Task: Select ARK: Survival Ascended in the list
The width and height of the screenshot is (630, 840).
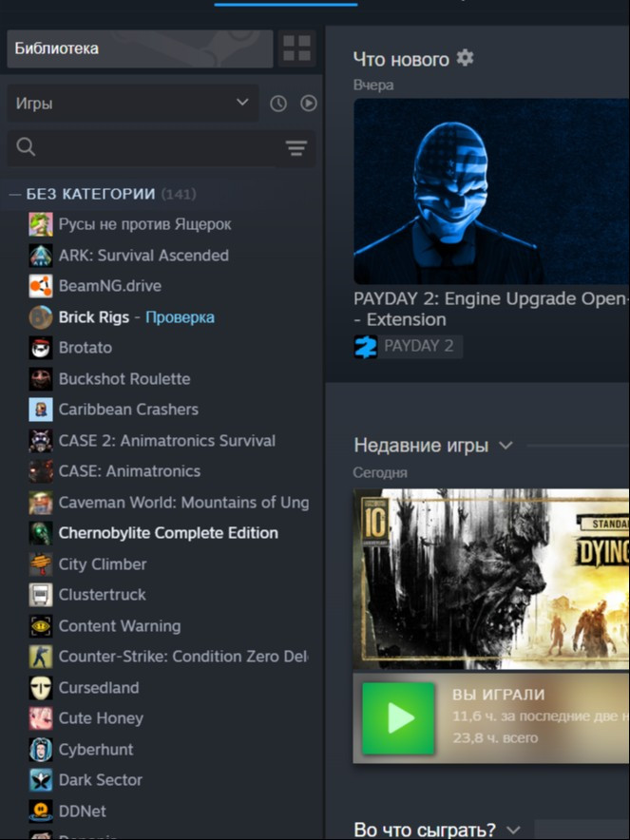Action: pos(143,256)
